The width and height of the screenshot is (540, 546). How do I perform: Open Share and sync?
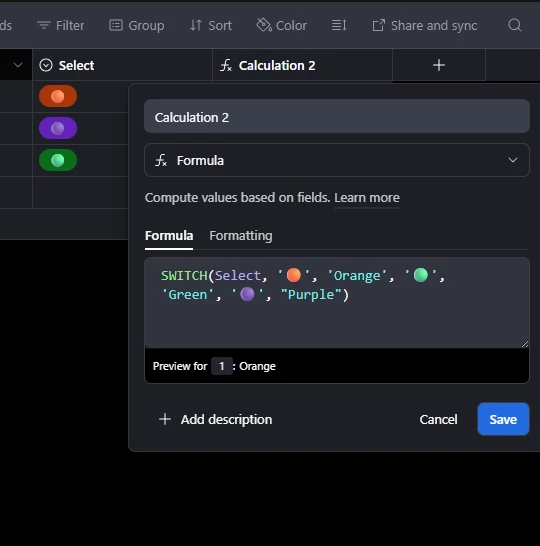[425, 25]
